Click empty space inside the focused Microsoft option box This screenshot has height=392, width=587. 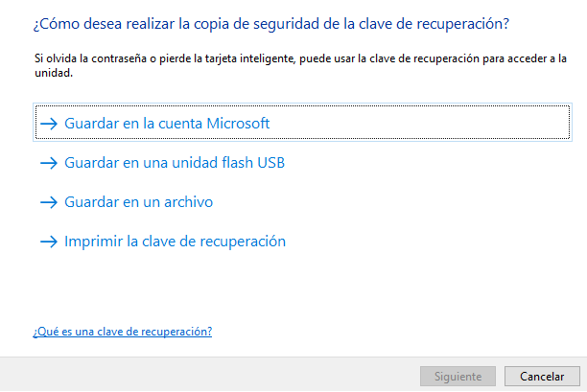click(x=419, y=123)
